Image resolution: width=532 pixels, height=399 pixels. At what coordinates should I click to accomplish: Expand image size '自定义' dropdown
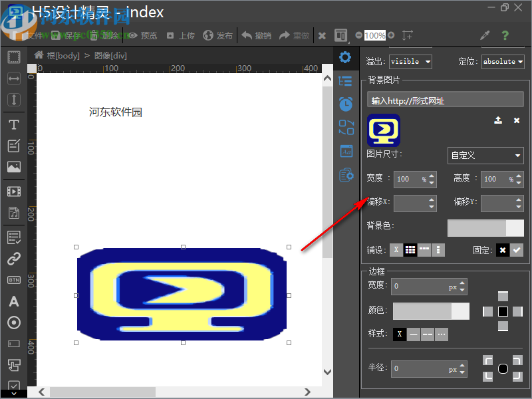tap(485, 156)
